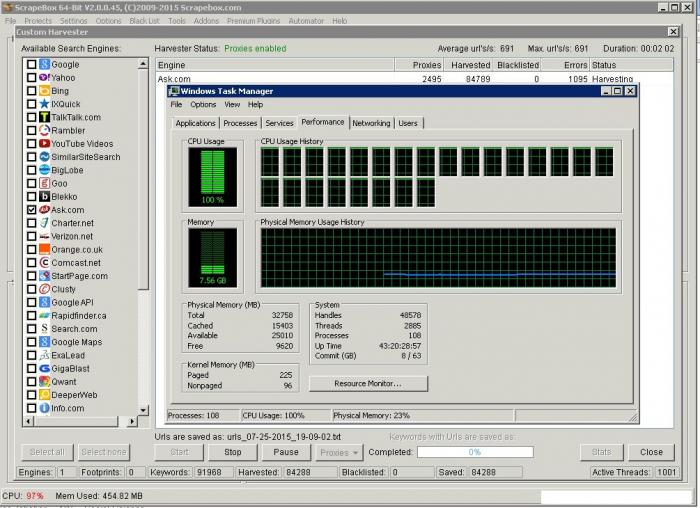
Task: Click the Bing engine icon
Action: (44, 91)
